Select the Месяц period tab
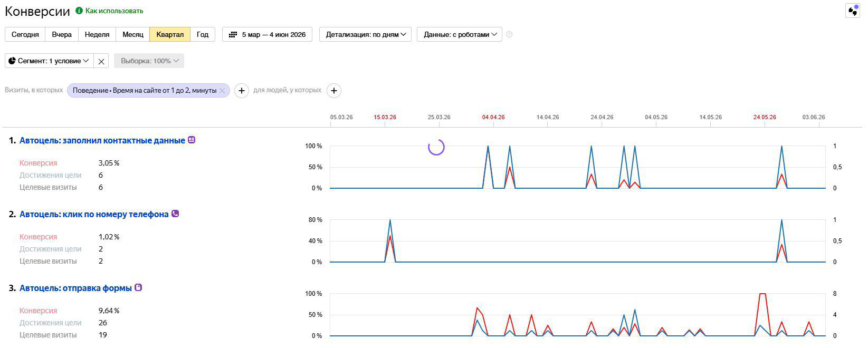Screen dimensions: 868x348 click(x=133, y=34)
